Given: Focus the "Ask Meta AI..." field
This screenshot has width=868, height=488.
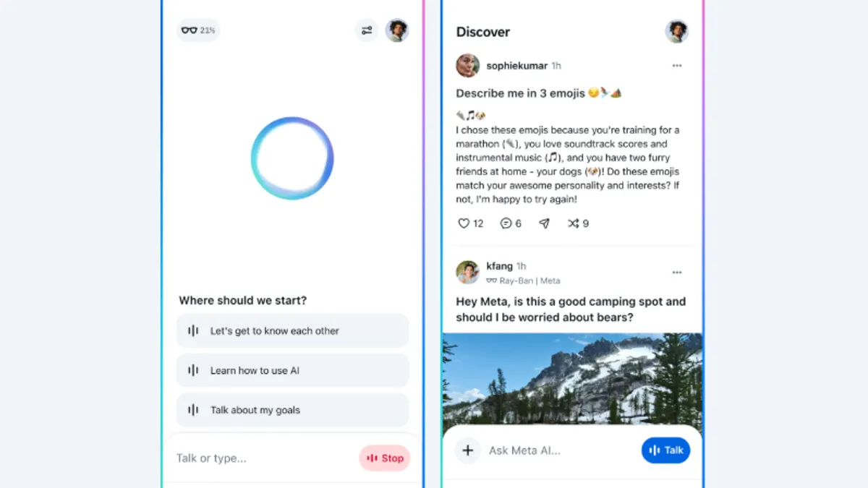Looking at the screenshot, I should coord(561,450).
